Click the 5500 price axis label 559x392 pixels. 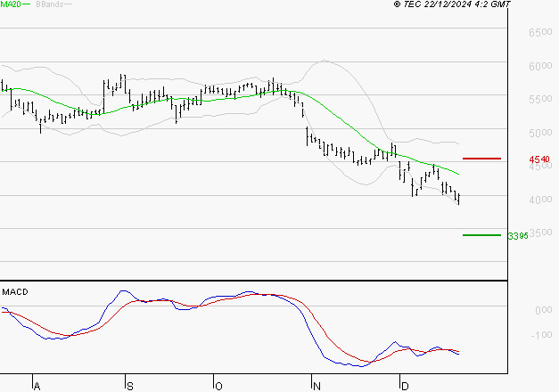(540, 99)
